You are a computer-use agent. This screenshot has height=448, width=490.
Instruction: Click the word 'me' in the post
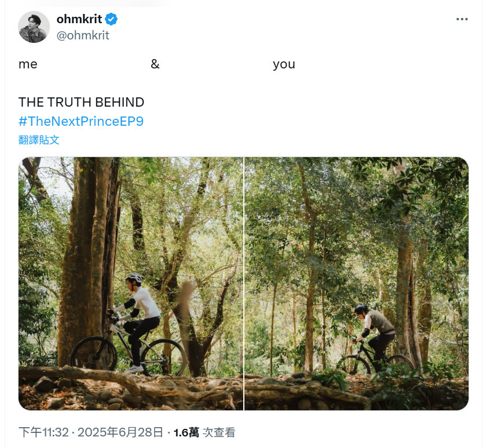(x=28, y=64)
